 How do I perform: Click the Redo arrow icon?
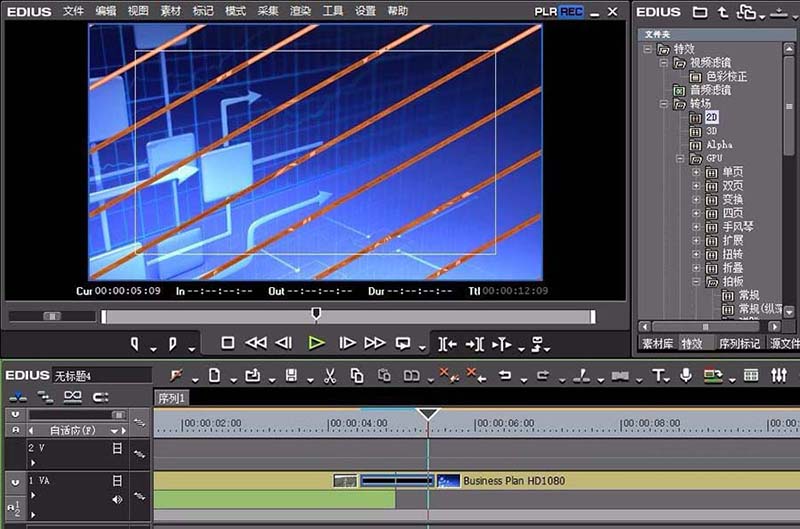coord(543,376)
